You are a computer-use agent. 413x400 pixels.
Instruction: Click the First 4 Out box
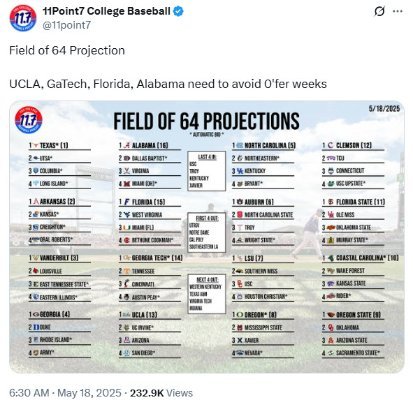(207, 232)
